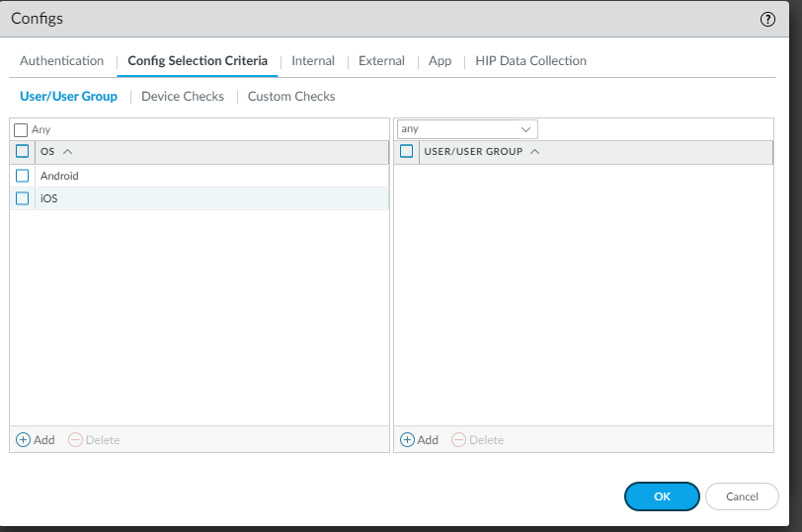Open the help question mark icon
802x532 pixels.
point(767,20)
